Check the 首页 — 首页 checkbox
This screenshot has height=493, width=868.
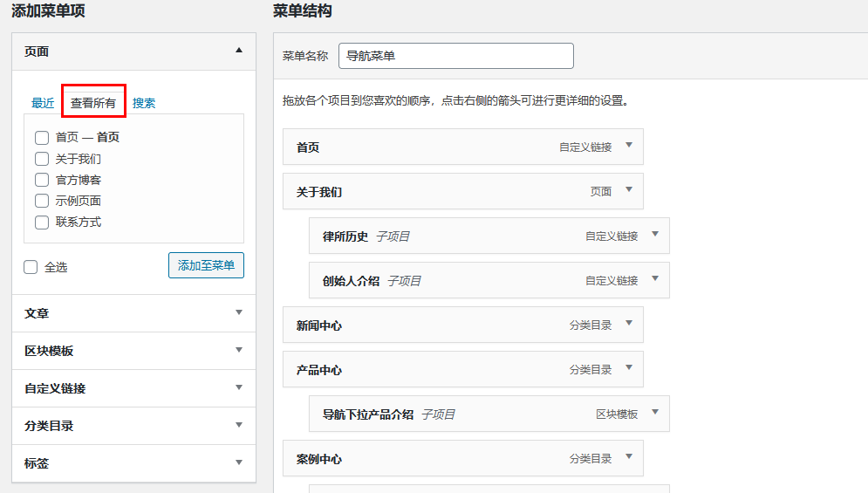(x=42, y=137)
